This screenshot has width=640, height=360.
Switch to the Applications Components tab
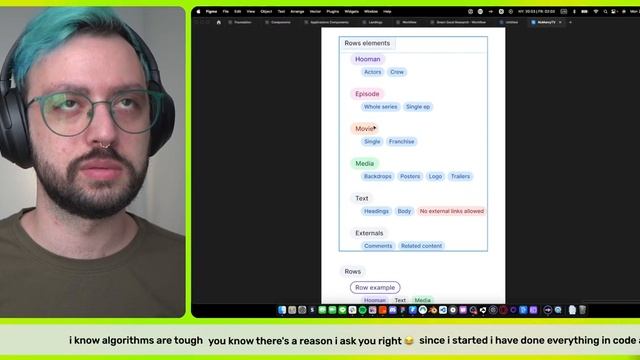327,22
